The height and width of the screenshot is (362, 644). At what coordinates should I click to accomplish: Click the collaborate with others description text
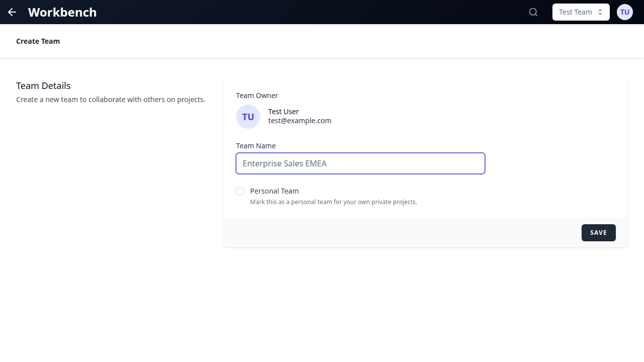[111, 100]
